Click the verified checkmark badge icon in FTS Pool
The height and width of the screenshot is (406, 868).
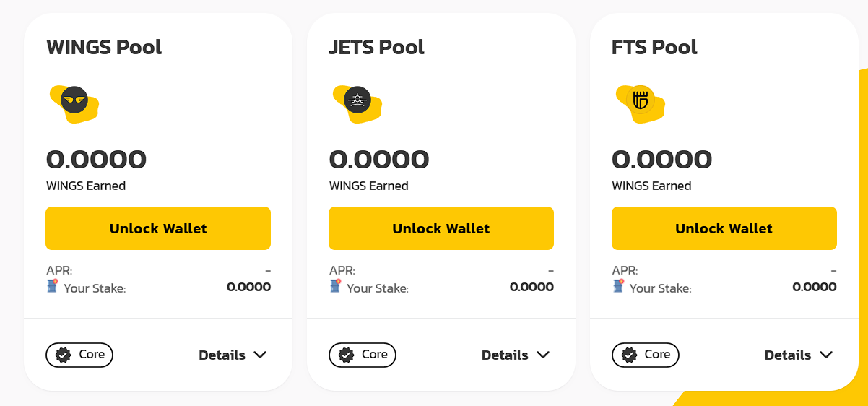(630, 355)
